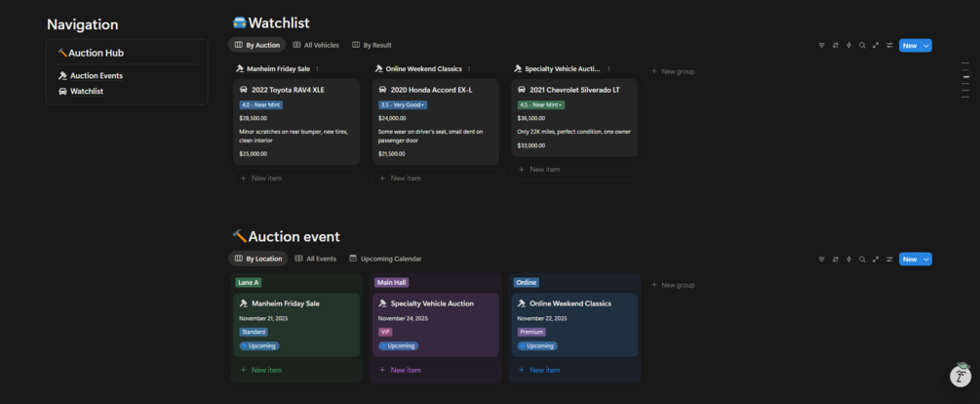Switch to the By Result tab
This screenshot has width=980, height=404.
[372, 45]
